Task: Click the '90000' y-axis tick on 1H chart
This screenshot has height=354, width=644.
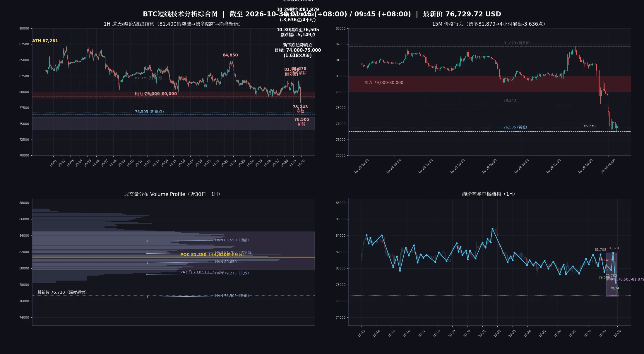Action: coord(24,28)
